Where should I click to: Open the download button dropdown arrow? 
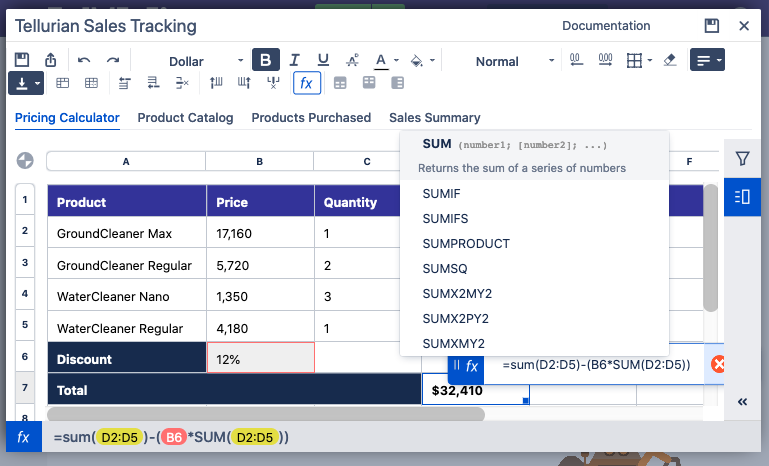click(x=37, y=83)
